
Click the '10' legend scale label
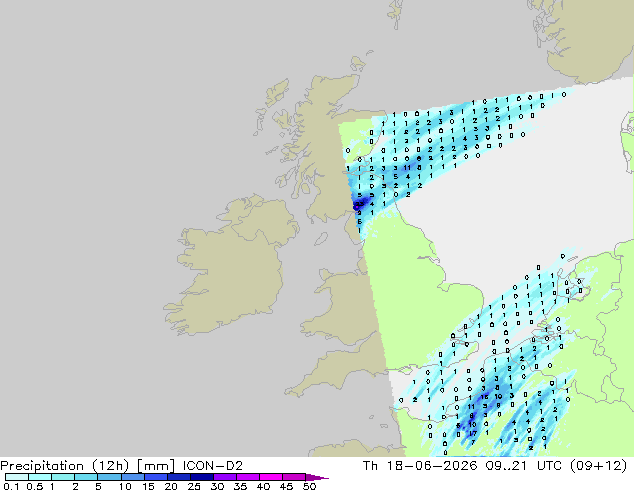pos(125,486)
